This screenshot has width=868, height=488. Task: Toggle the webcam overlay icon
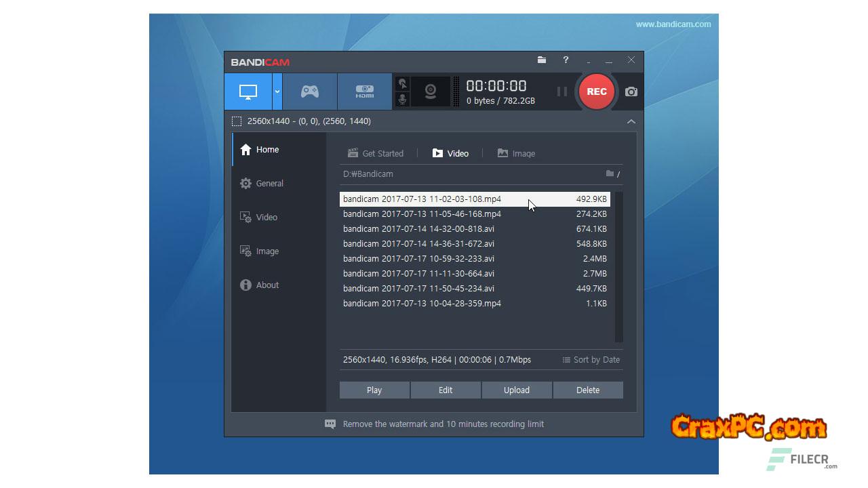(431, 91)
